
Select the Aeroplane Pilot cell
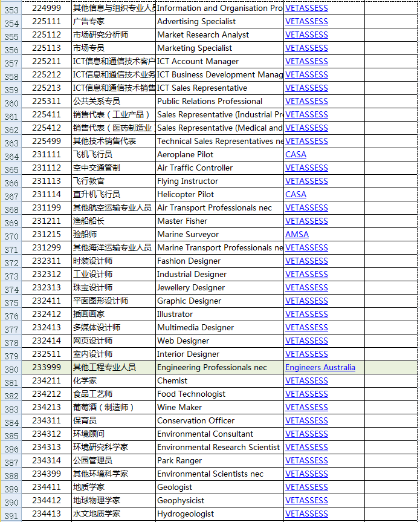[x=219, y=154]
